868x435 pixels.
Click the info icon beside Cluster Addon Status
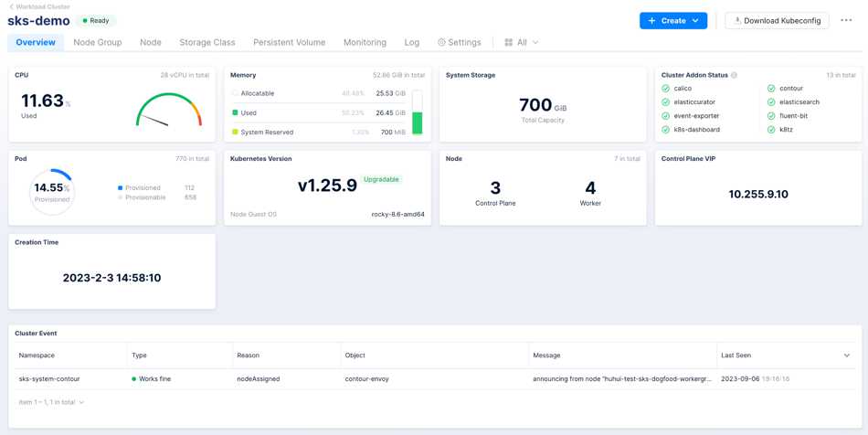734,75
